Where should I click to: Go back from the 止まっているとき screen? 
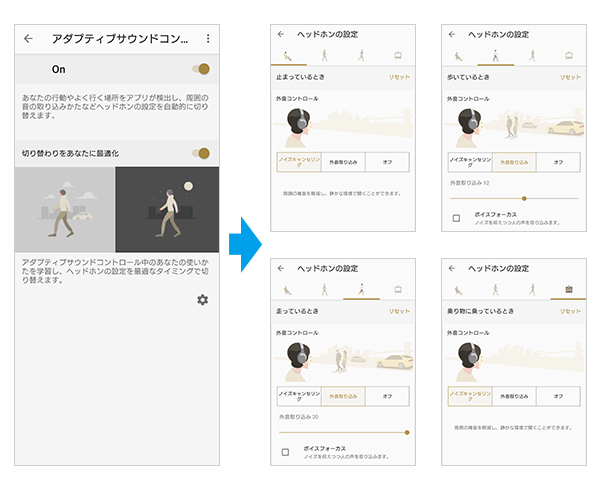tap(281, 34)
